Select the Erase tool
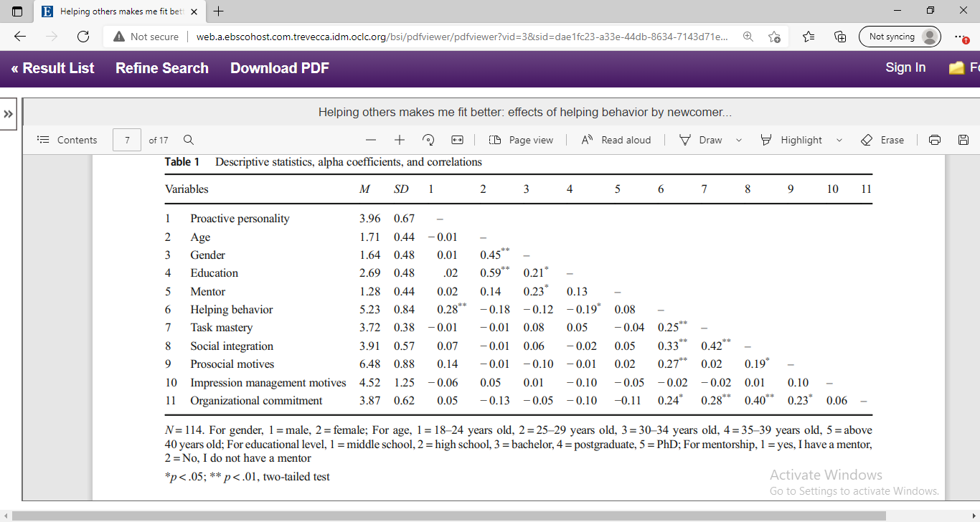Image resolution: width=980 pixels, height=522 pixels. coord(882,140)
